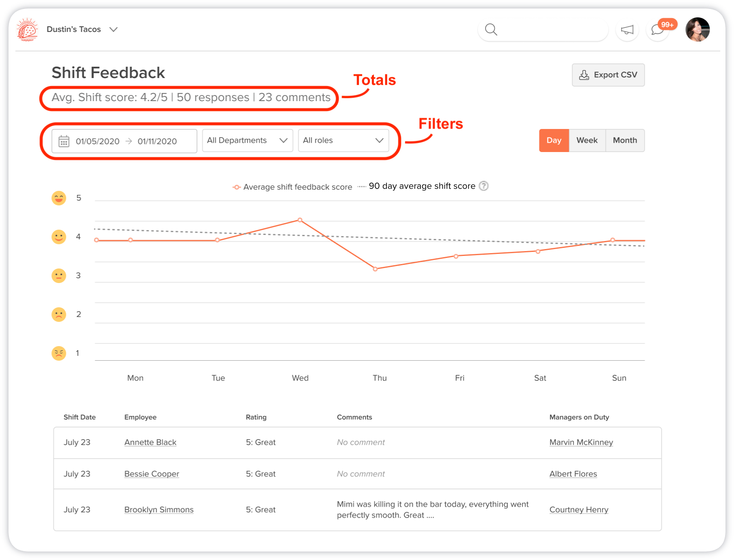Open manager Courtney Henry's link
The height and width of the screenshot is (560, 734).
[x=579, y=510]
